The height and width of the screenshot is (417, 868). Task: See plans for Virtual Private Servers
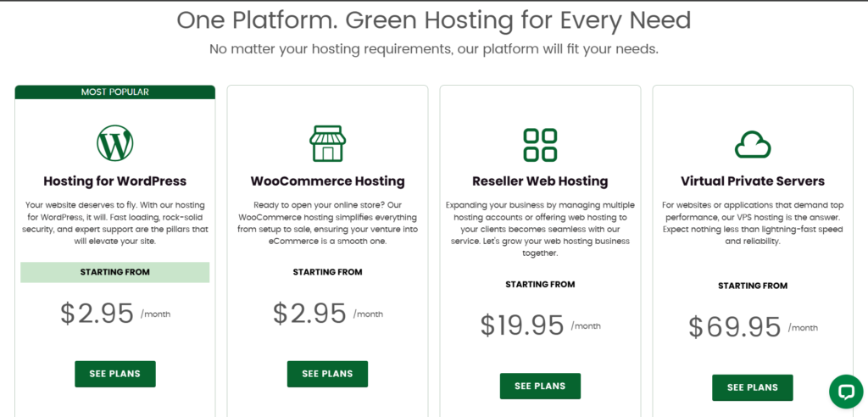coord(752,387)
